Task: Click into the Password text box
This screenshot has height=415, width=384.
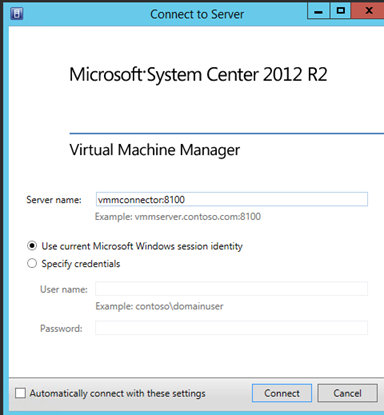Action: pyautogui.click(x=232, y=328)
